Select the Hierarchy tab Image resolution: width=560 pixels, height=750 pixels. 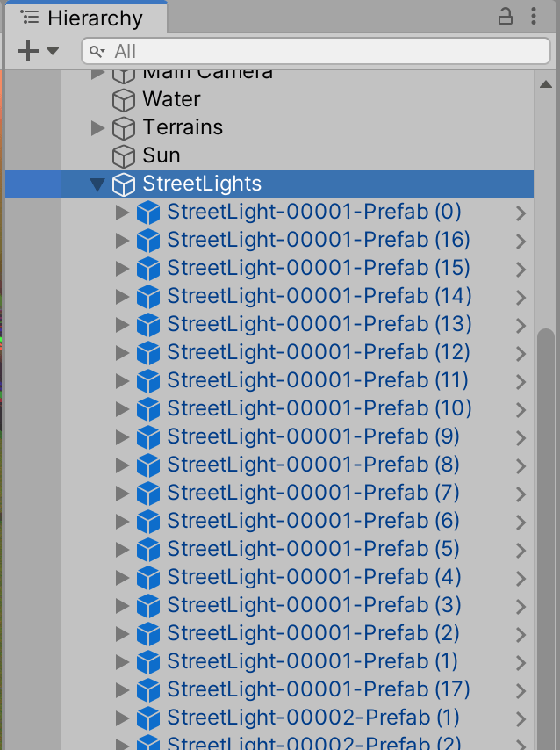point(82,18)
